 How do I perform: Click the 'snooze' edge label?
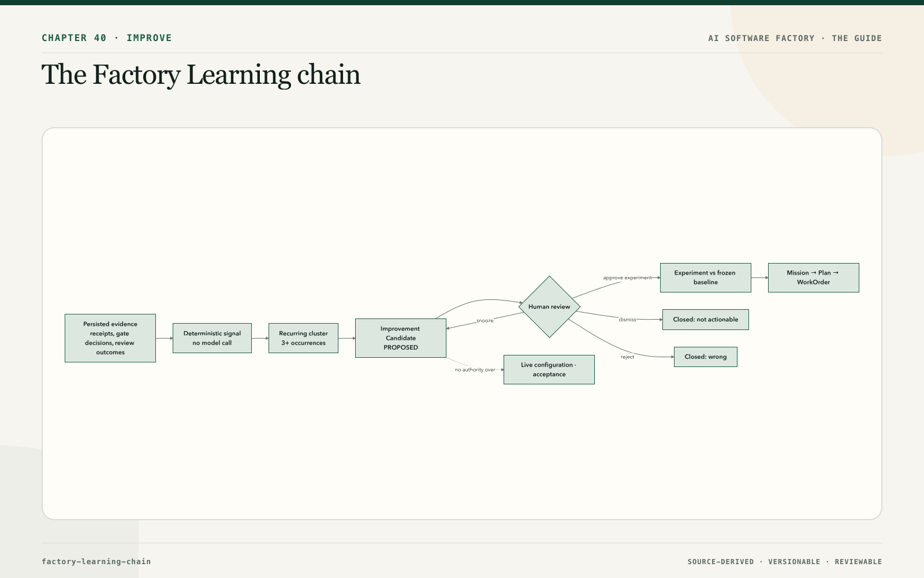point(485,321)
